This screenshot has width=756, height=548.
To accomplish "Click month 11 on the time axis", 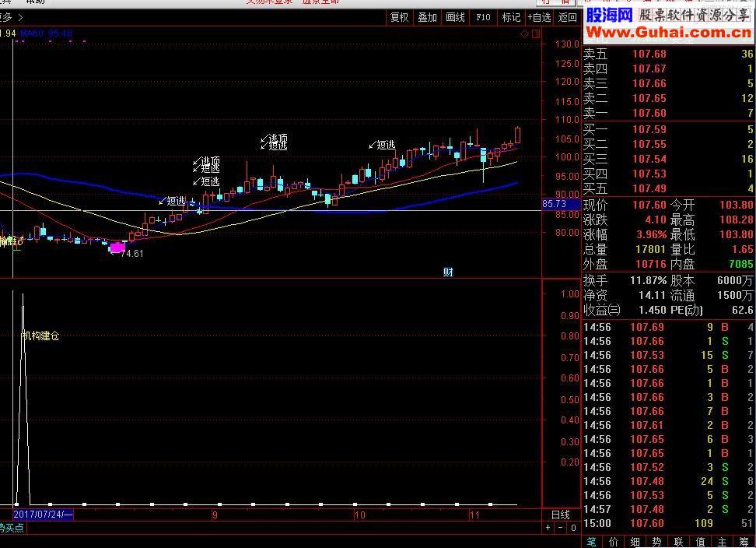I will tap(474, 515).
